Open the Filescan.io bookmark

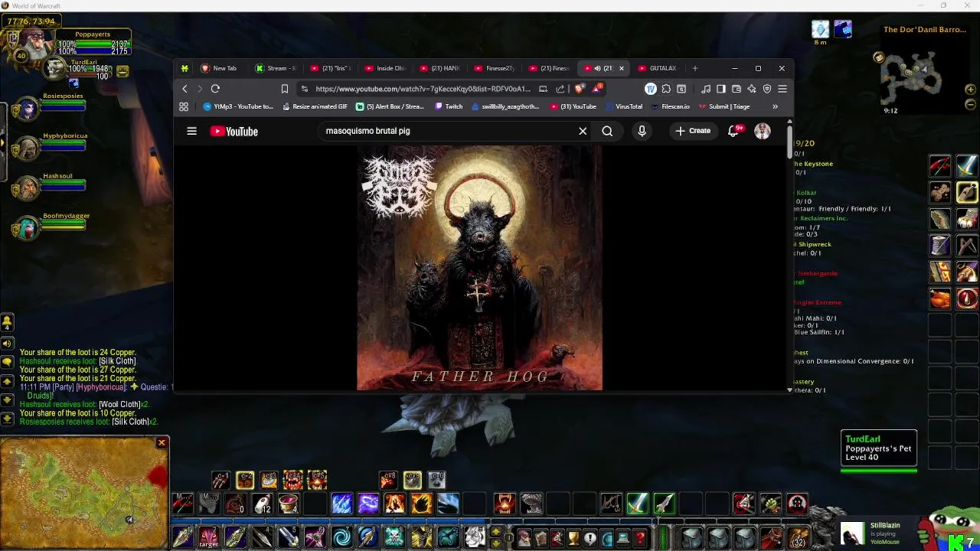tap(670, 106)
